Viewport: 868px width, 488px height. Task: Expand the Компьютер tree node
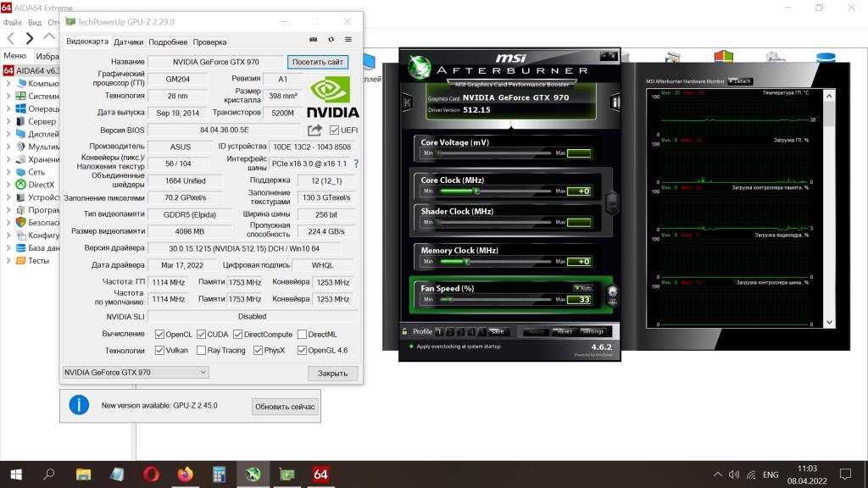(x=8, y=84)
